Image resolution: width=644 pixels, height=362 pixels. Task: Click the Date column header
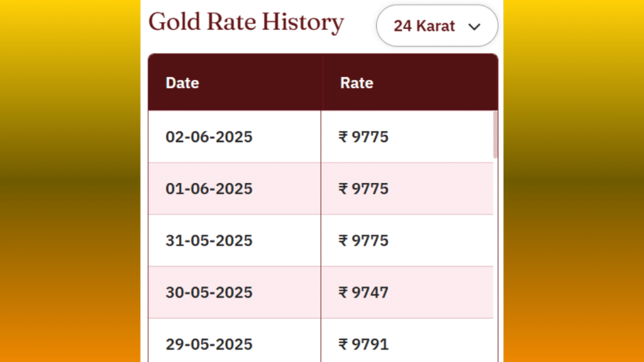coord(182,83)
